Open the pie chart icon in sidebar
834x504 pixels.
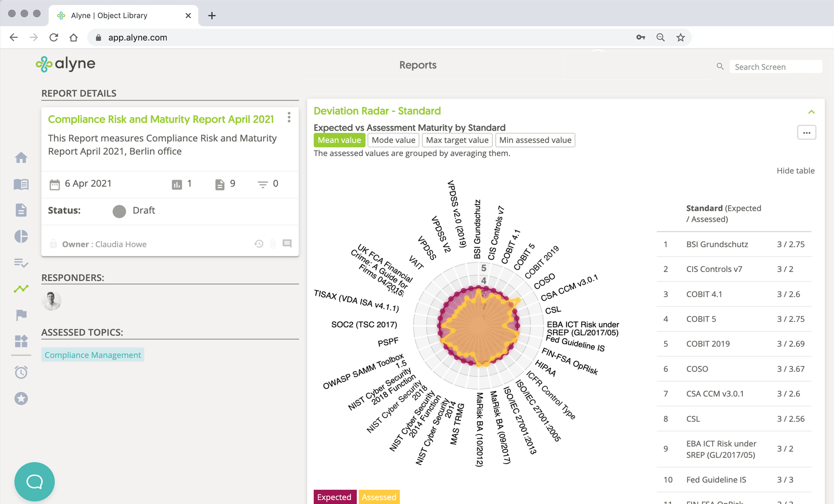[x=21, y=236]
